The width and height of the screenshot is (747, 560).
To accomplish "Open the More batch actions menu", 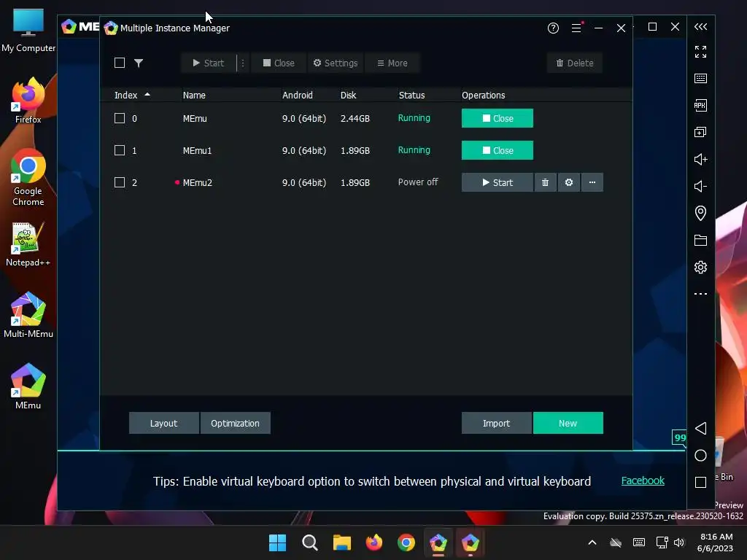I will (392, 63).
